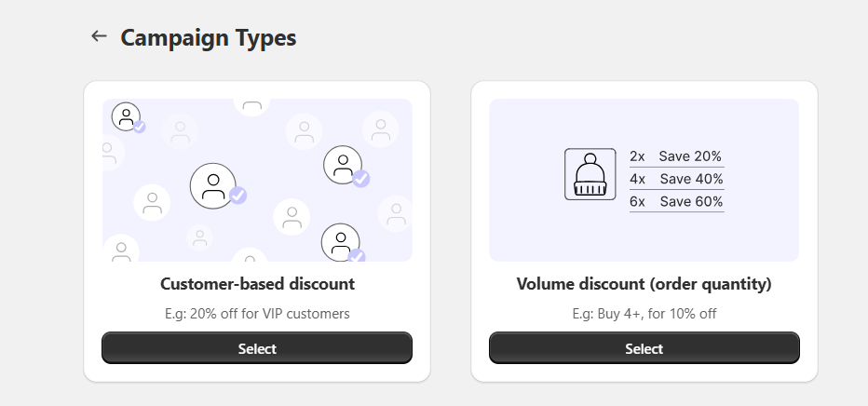Image resolution: width=868 pixels, height=406 pixels.
Task: Click the Volume discount (order quantity) title
Action: click(644, 284)
